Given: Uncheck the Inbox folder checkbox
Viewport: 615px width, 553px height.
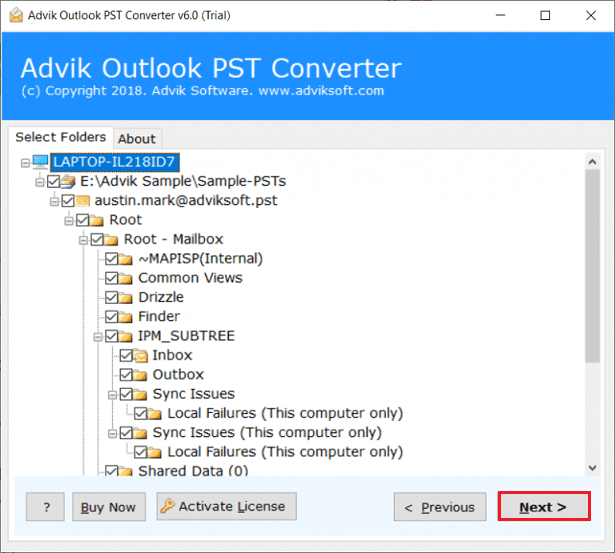Looking at the screenshot, I should click(x=126, y=355).
